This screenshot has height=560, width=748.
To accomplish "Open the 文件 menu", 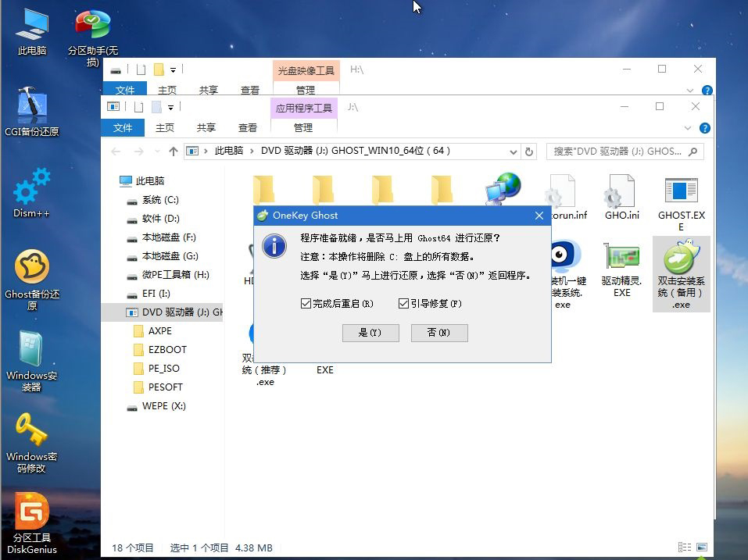I will click(x=123, y=127).
